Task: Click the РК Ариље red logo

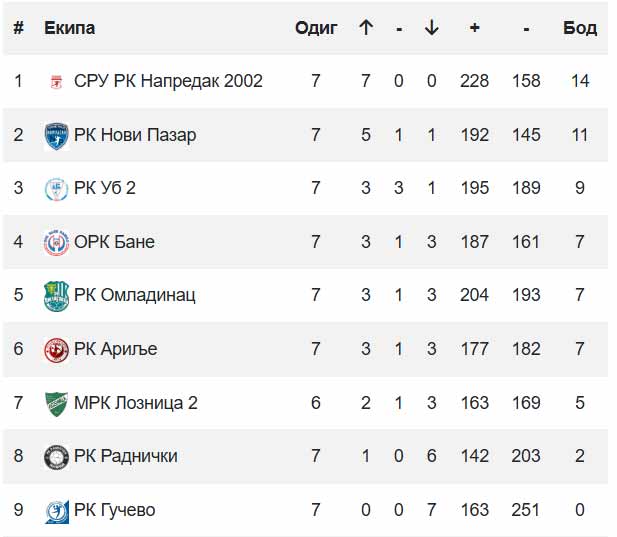Action: point(56,349)
